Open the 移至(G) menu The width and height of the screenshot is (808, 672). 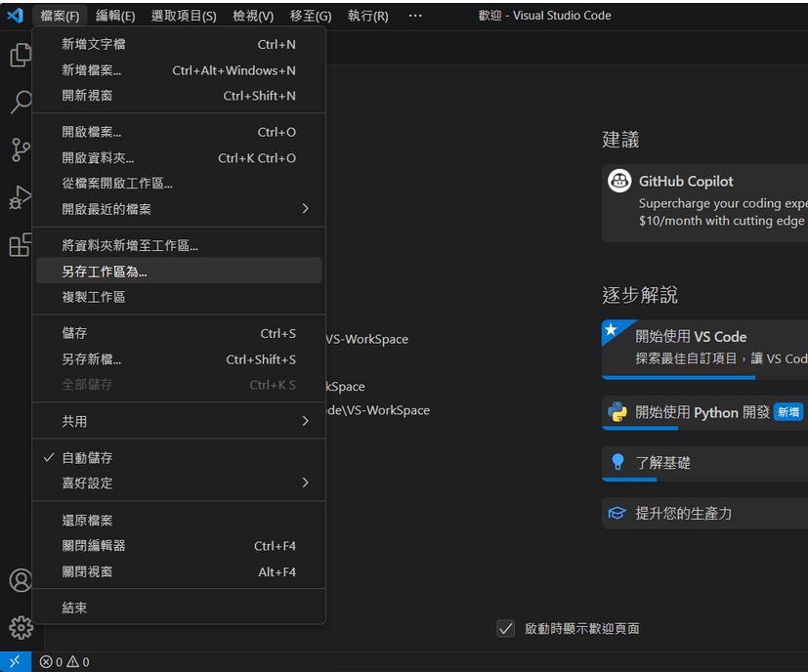[x=311, y=16]
